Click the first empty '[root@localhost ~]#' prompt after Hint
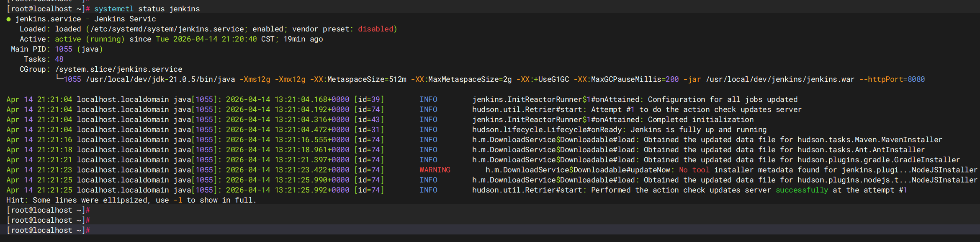This screenshot has width=980, height=242. coord(48,210)
